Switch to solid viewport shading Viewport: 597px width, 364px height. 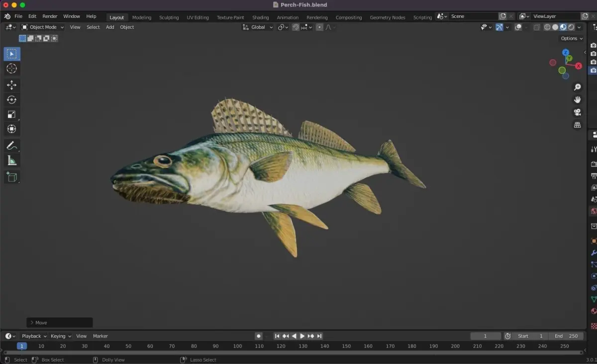[555, 27]
